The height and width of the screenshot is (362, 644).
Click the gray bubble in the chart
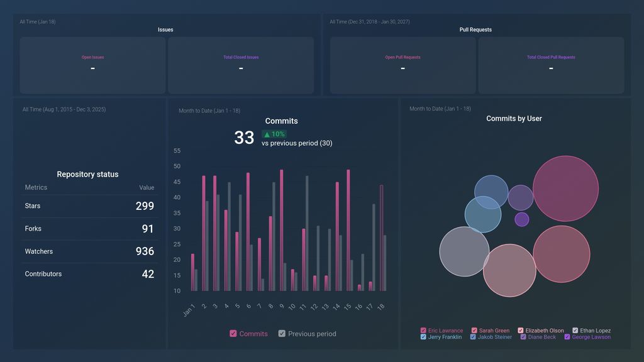click(464, 251)
